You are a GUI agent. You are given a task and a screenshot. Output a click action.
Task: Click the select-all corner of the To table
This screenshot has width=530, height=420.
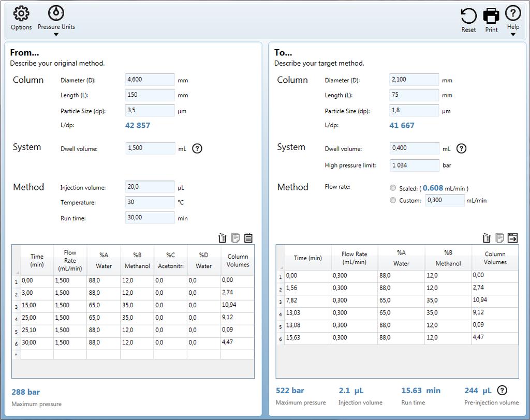pyautogui.click(x=280, y=258)
